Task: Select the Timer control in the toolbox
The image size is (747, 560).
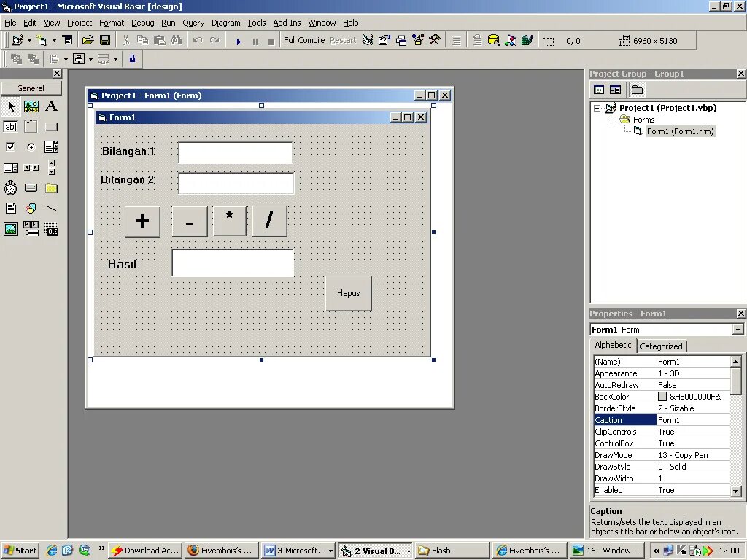Action: click(10, 187)
